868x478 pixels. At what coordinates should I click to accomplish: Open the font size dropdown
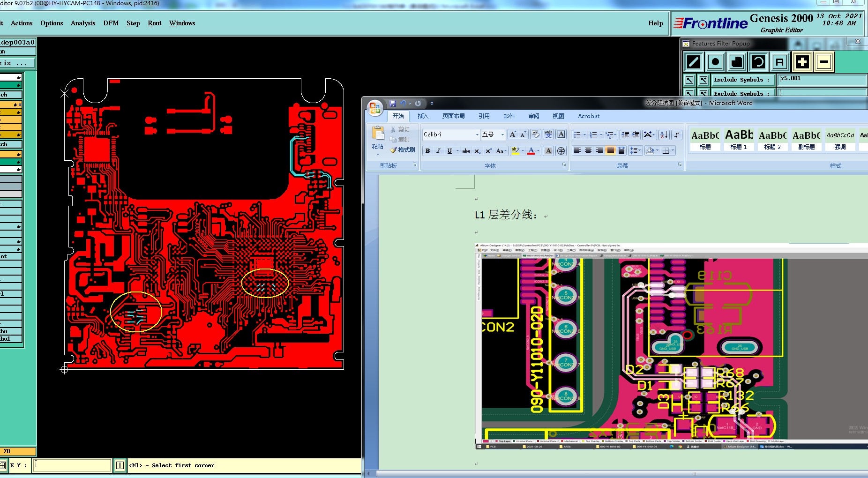(502, 134)
